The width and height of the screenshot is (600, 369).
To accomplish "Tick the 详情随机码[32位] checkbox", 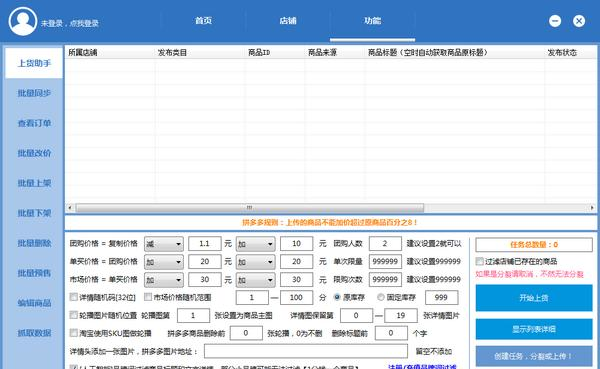I will point(73,297).
